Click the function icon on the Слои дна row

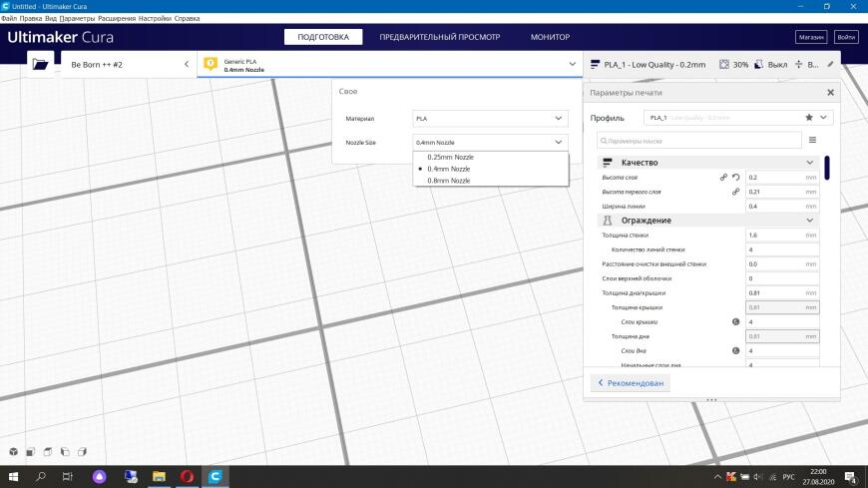[x=735, y=350]
